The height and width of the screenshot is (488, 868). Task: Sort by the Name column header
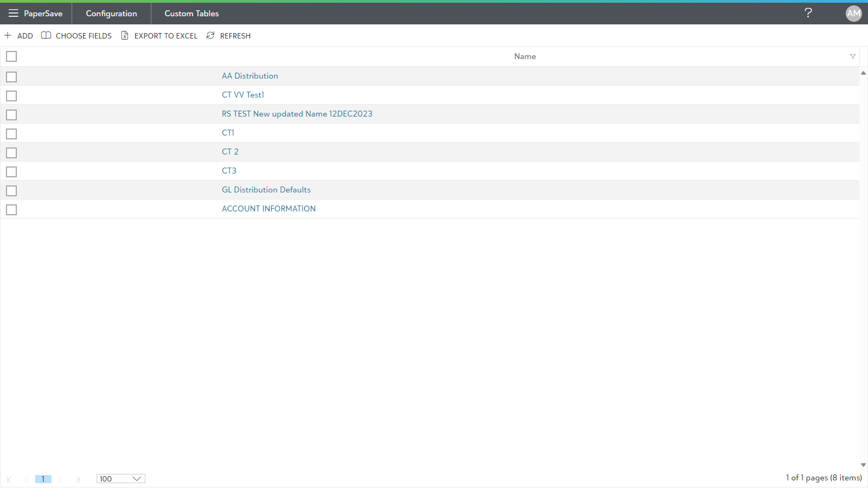click(525, 56)
